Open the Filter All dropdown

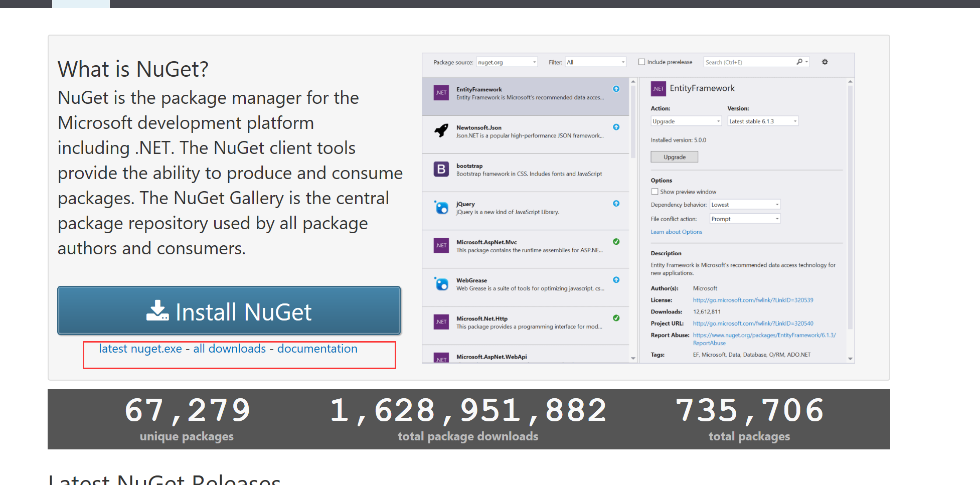(x=596, y=62)
